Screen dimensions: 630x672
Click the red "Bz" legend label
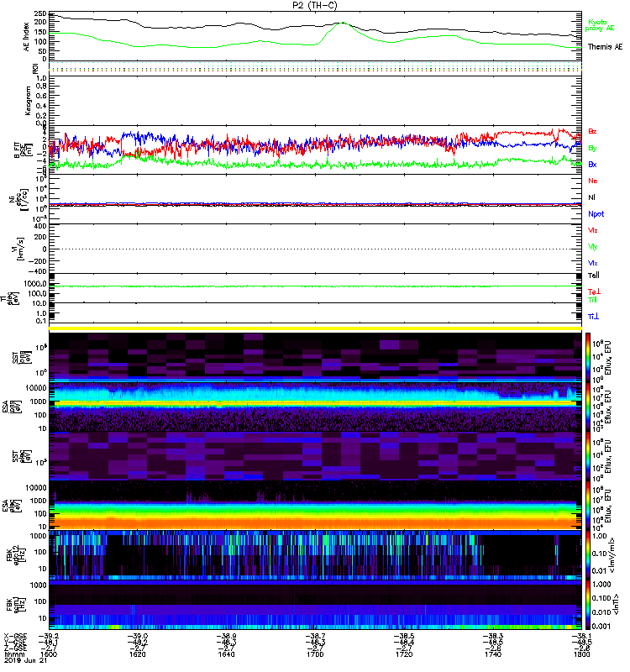[x=592, y=132]
